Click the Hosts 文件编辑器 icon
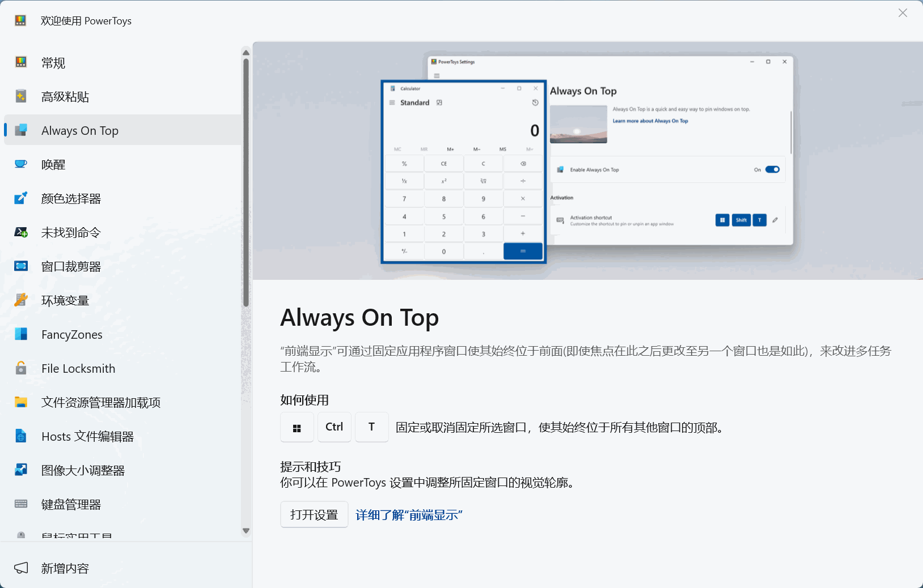This screenshot has width=923, height=588. 21,436
